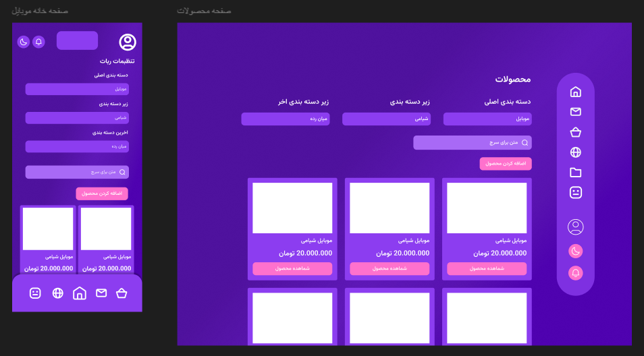Select the صفحه خانه موبایل frame label
The width and height of the screenshot is (644, 356).
[x=40, y=11]
